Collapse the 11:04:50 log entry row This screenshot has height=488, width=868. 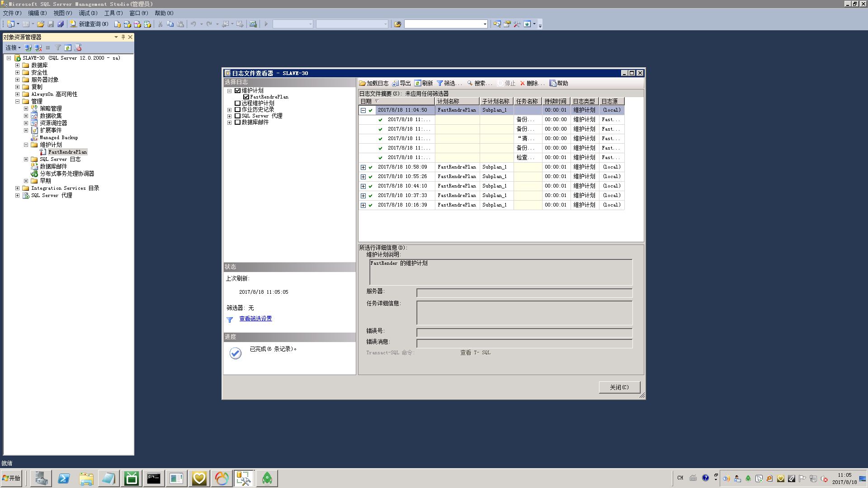coord(363,110)
